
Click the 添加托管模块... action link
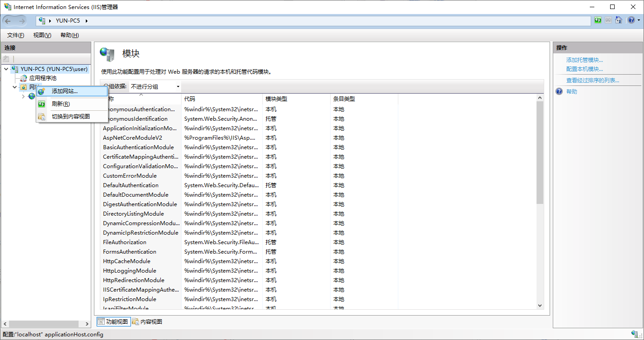(x=584, y=60)
